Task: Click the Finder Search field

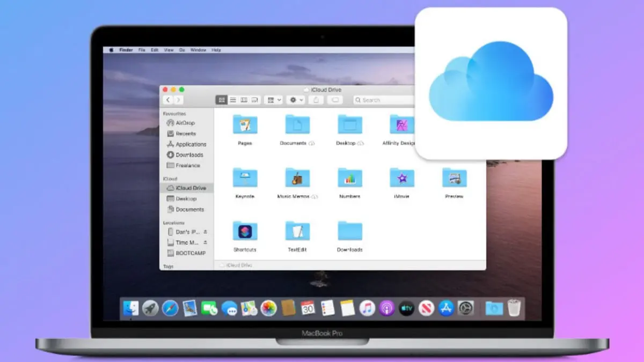Action: click(x=384, y=100)
